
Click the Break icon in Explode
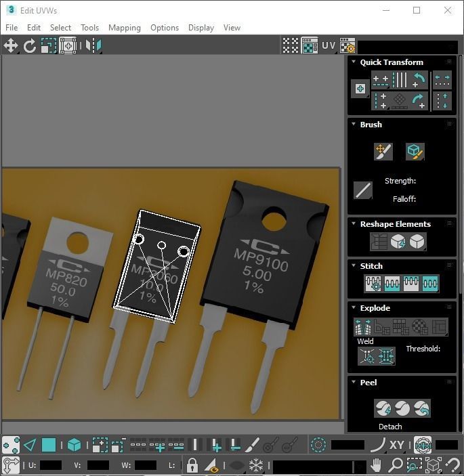[363, 326]
